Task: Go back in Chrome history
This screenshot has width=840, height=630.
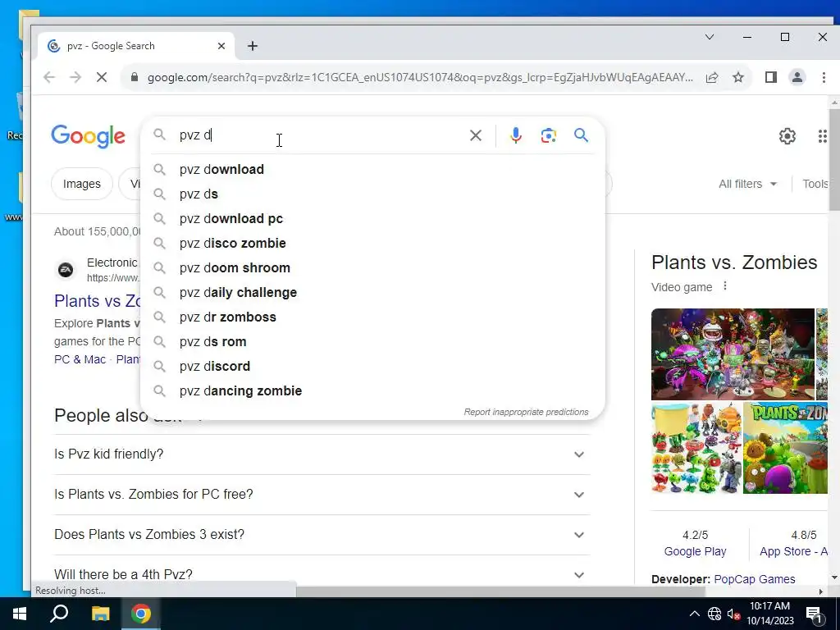Action: [49, 77]
